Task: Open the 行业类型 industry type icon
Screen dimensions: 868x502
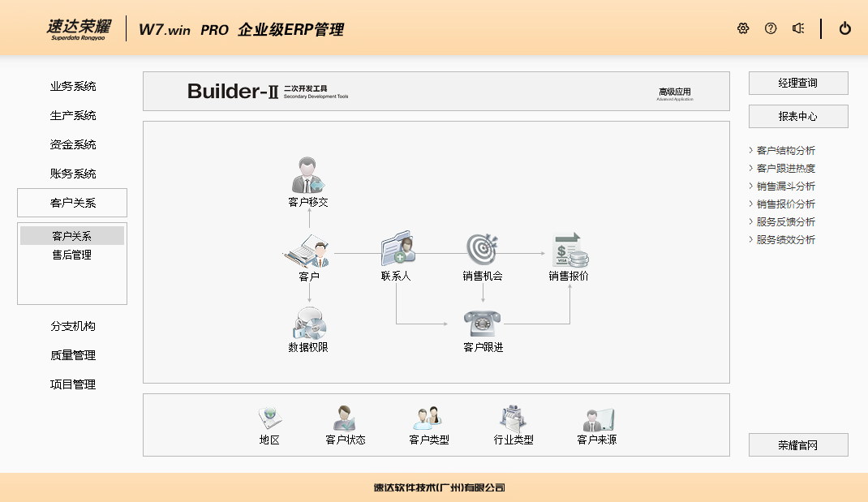Action: (x=513, y=418)
